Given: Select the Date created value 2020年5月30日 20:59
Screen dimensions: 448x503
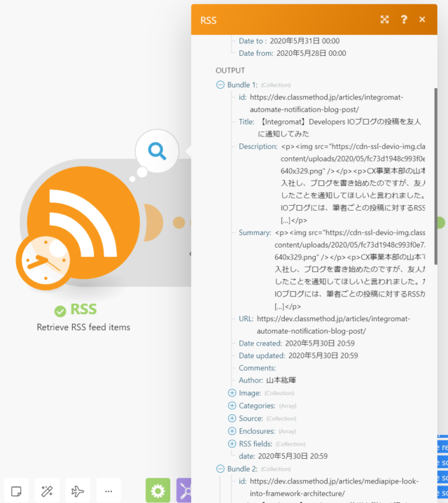Looking at the screenshot, I should (320, 343).
